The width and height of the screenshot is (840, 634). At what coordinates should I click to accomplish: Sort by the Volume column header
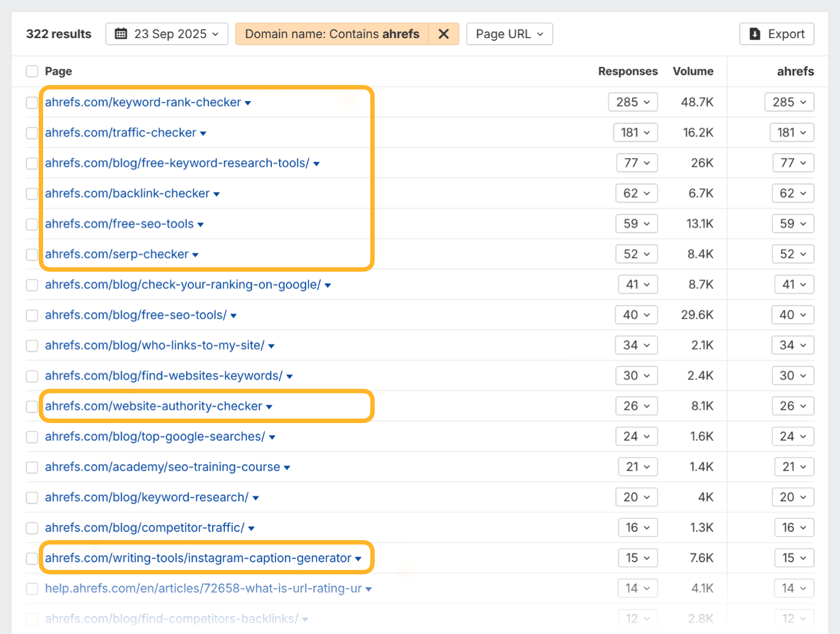pos(693,71)
